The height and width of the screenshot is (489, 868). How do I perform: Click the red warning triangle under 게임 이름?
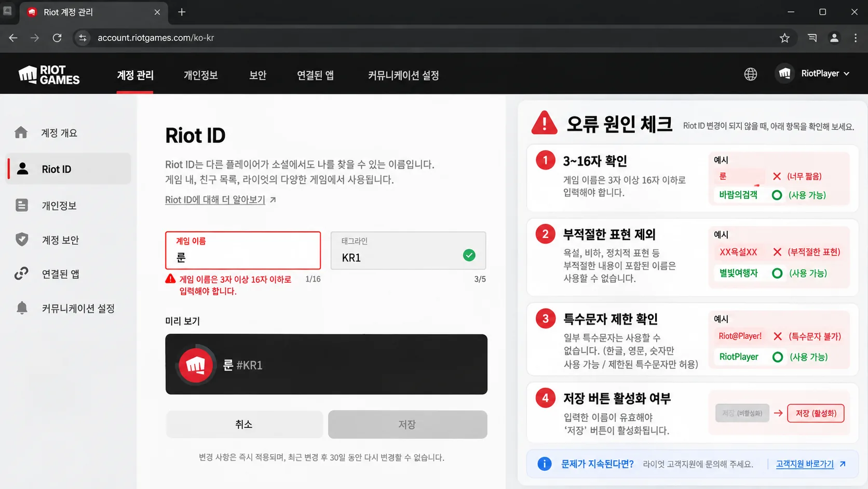tap(170, 279)
